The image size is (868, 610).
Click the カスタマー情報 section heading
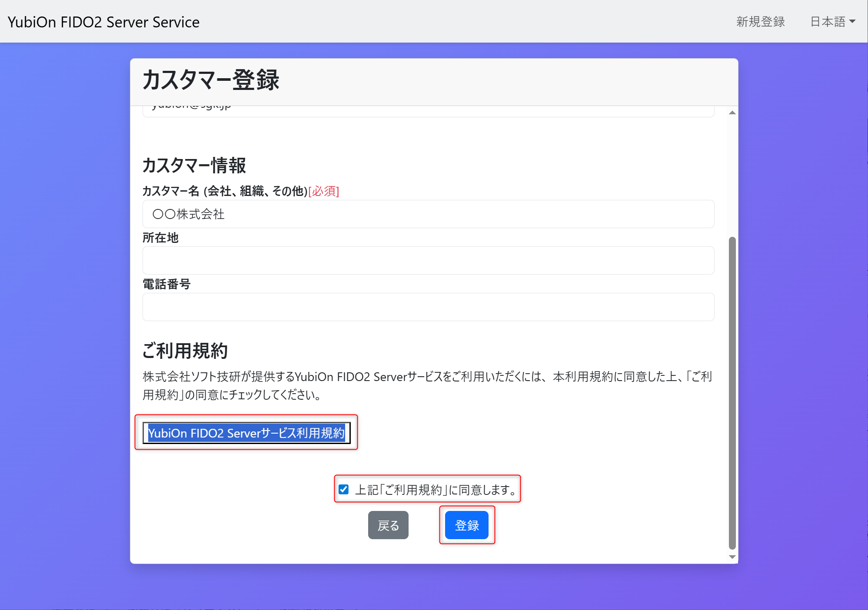194,165
